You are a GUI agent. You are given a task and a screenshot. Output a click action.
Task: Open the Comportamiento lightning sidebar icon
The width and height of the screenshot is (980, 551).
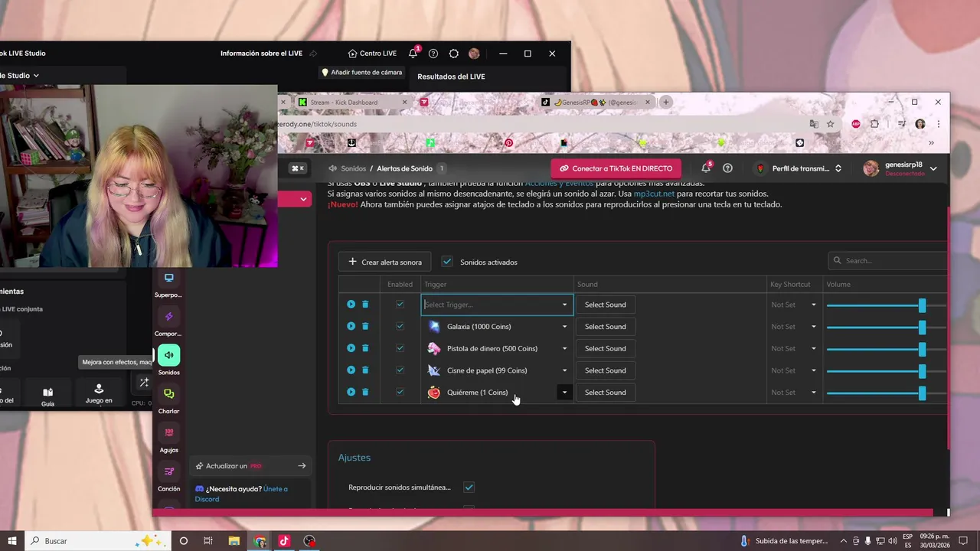[x=169, y=316]
